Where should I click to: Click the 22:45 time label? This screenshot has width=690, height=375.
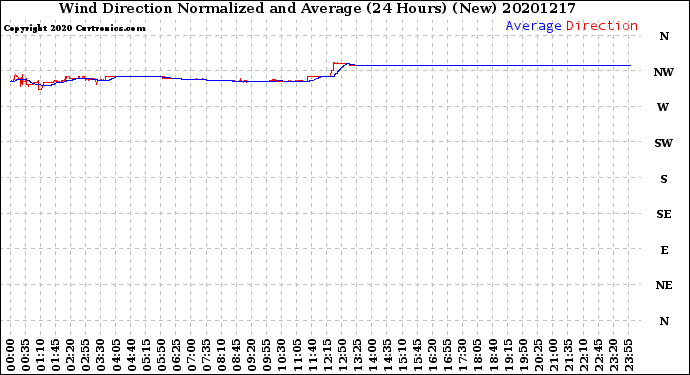tap(600, 355)
